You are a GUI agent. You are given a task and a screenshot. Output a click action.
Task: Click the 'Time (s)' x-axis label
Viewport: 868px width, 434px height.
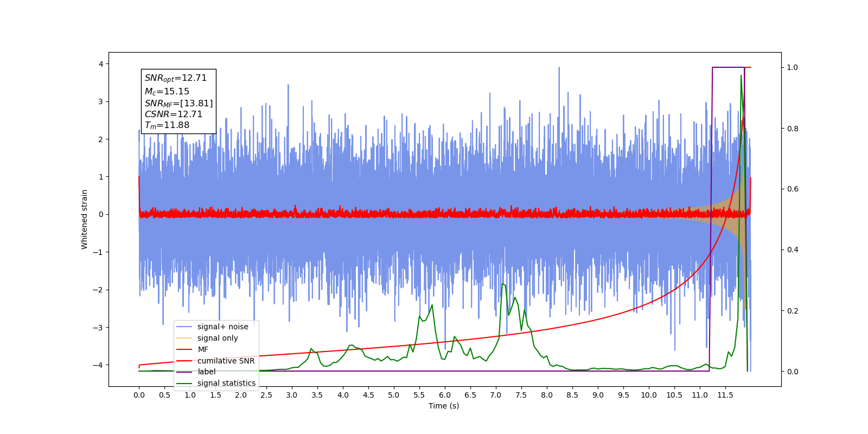tap(444, 406)
